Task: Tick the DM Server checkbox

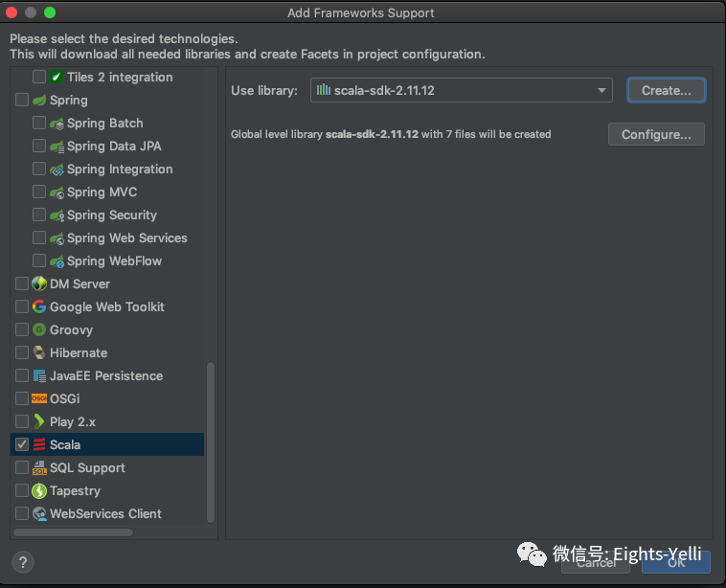Action: pos(22,283)
